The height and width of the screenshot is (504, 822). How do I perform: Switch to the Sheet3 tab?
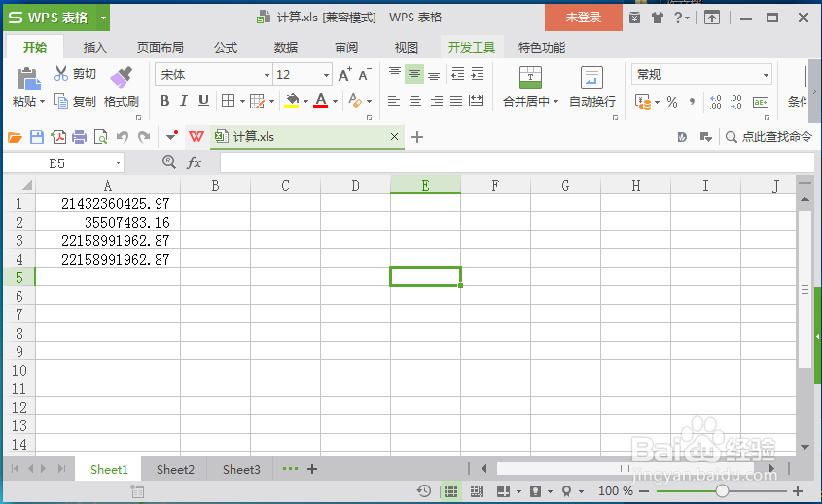click(x=241, y=469)
